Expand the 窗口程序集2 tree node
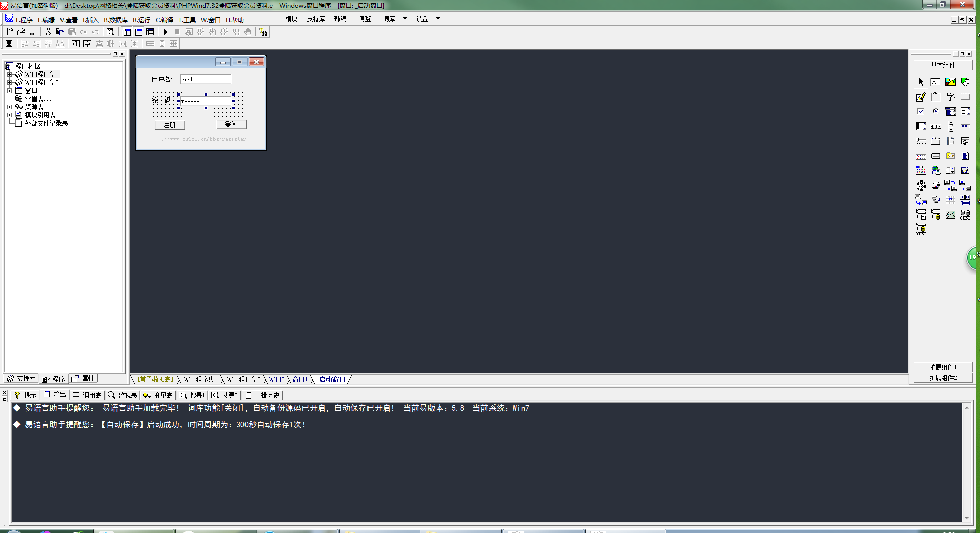 point(9,82)
